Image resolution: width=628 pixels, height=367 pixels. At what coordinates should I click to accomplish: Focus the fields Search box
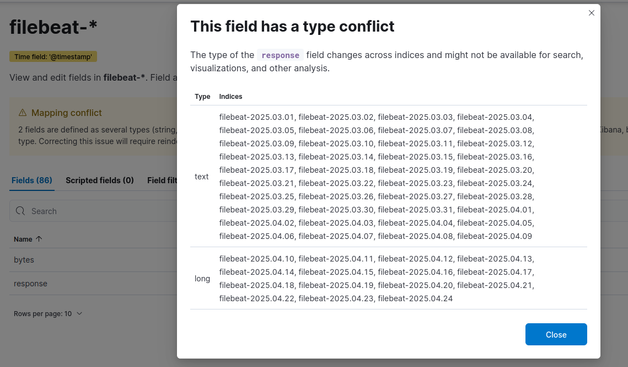pos(93,211)
